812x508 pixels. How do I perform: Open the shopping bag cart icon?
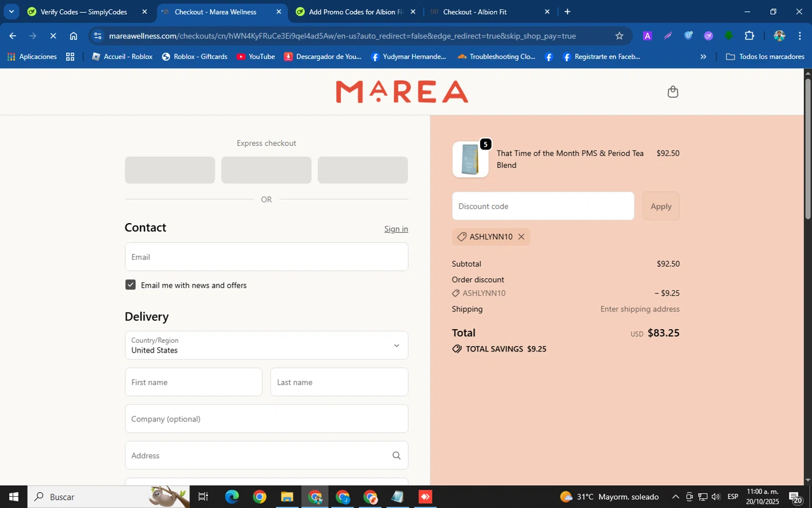tap(673, 92)
